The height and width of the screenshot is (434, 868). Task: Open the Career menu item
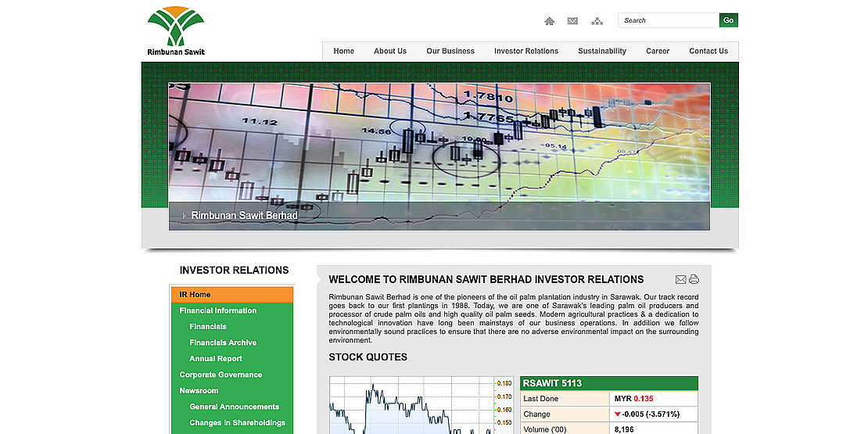pos(658,51)
